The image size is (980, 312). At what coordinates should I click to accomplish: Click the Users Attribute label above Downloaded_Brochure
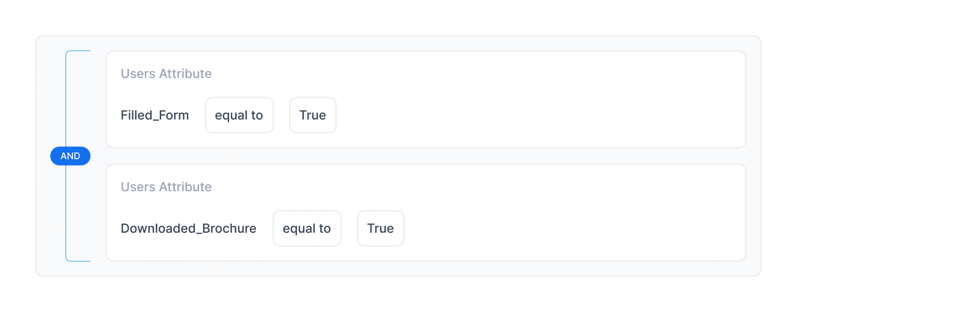[x=166, y=187]
